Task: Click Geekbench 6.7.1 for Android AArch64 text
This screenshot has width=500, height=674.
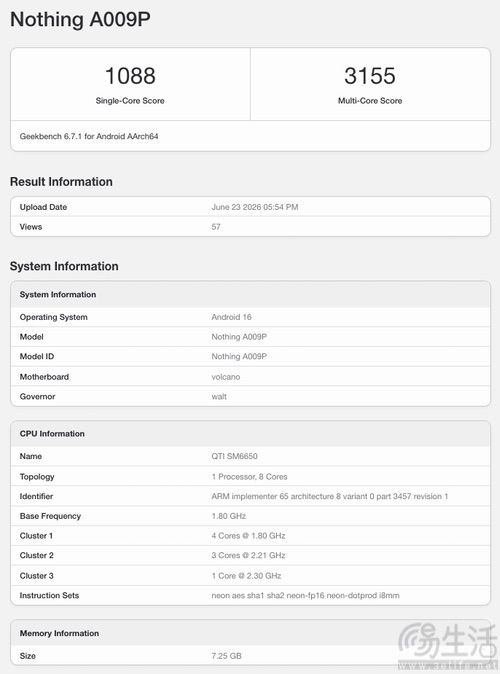Action: pyautogui.click(x=89, y=136)
